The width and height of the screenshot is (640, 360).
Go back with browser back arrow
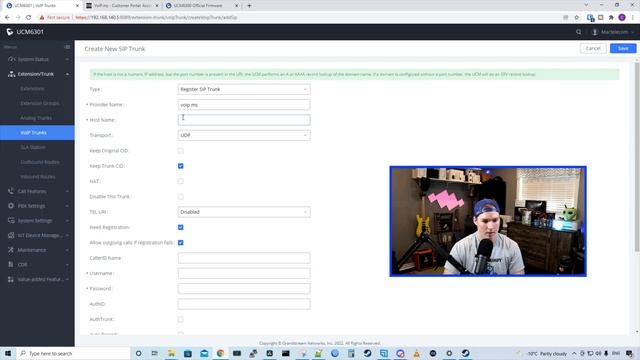pyautogui.click(x=7, y=18)
